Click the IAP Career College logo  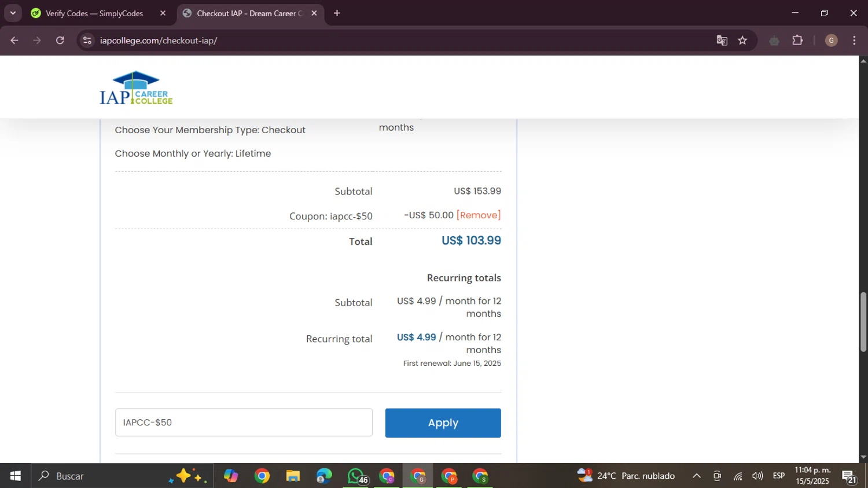point(136,88)
